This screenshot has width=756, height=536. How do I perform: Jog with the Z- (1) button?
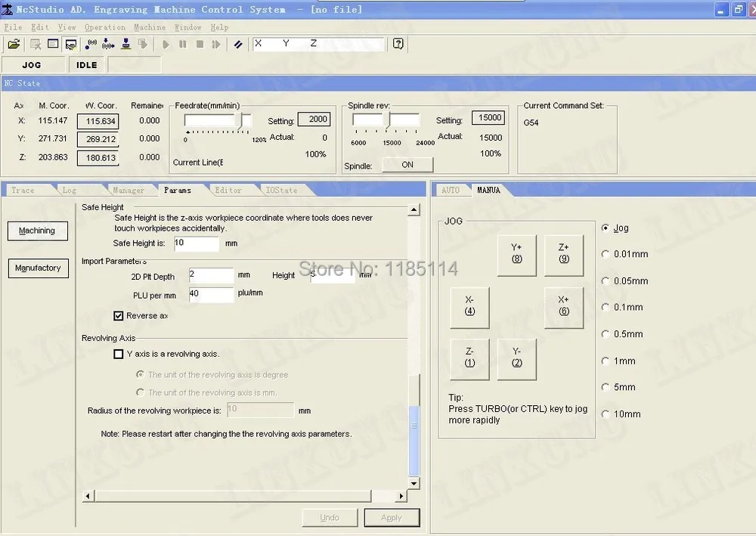pyautogui.click(x=469, y=359)
